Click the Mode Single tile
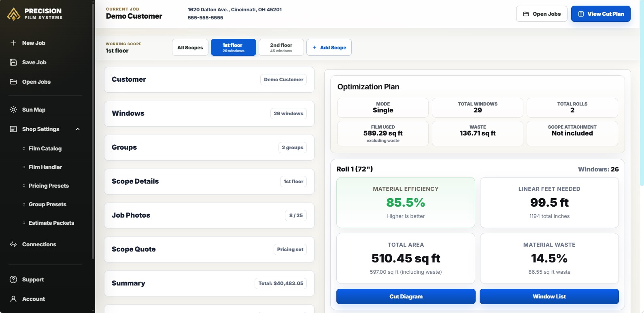This screenshot has width=644, height=313. (x=383, y=108)
